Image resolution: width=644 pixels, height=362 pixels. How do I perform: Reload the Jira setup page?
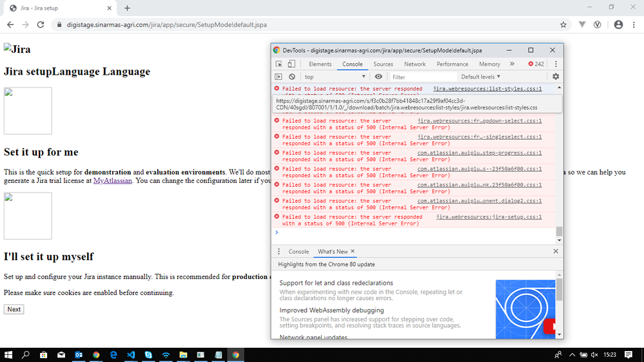(x=40, y=24)
